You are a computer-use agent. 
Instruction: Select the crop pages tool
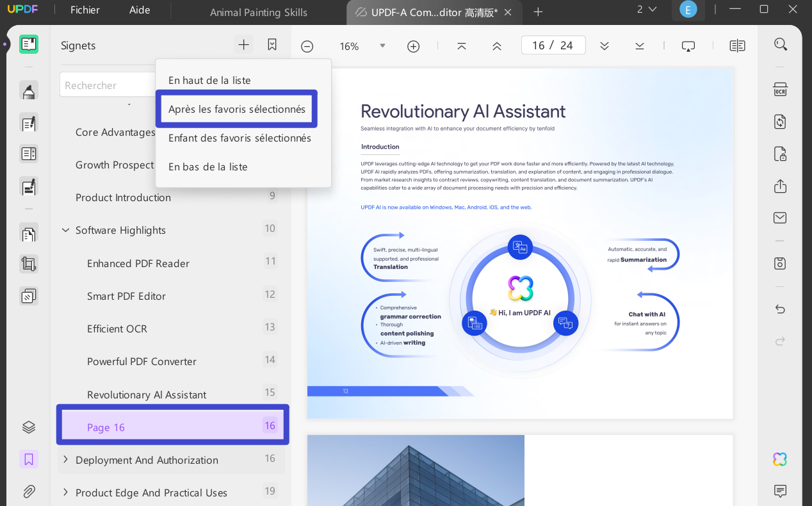pos(29,263)
